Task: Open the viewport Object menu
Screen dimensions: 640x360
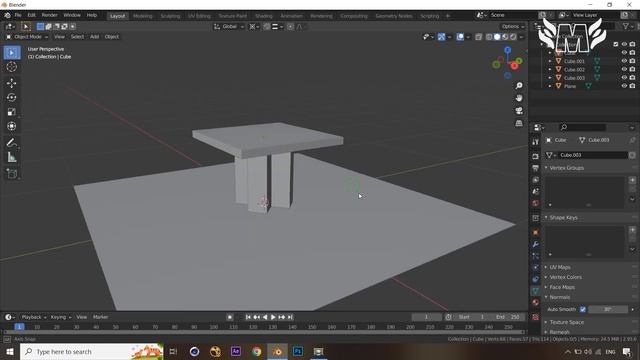Action: coord(111,37)
